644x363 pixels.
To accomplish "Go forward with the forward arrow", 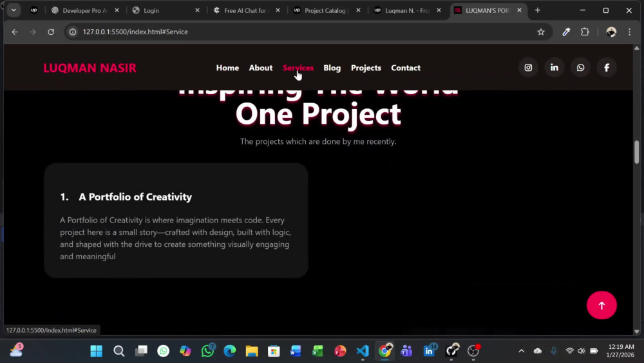I will (x=33, y=32).
